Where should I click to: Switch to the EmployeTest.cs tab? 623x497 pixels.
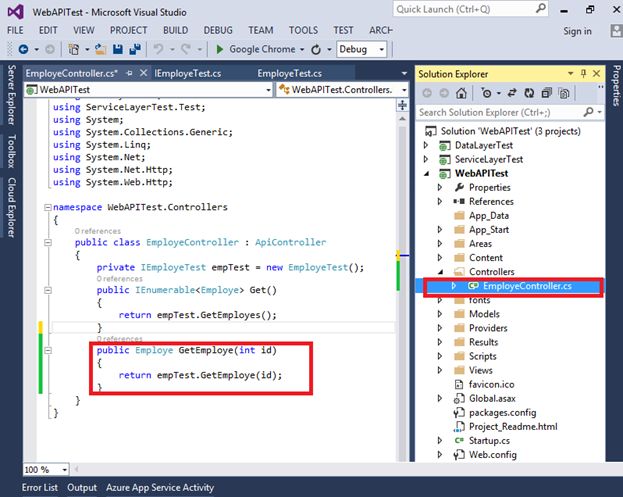point(290,73)
